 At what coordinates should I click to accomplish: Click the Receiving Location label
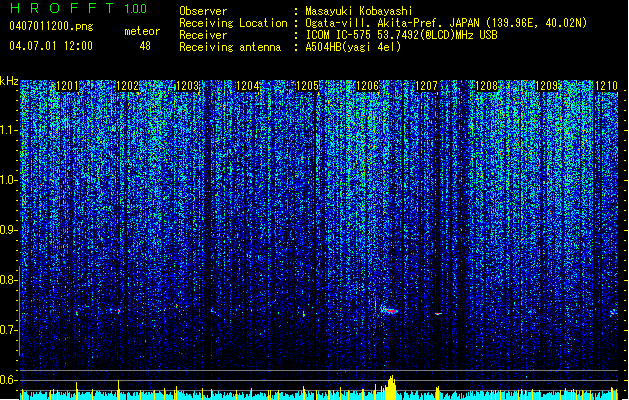[233, 23]
